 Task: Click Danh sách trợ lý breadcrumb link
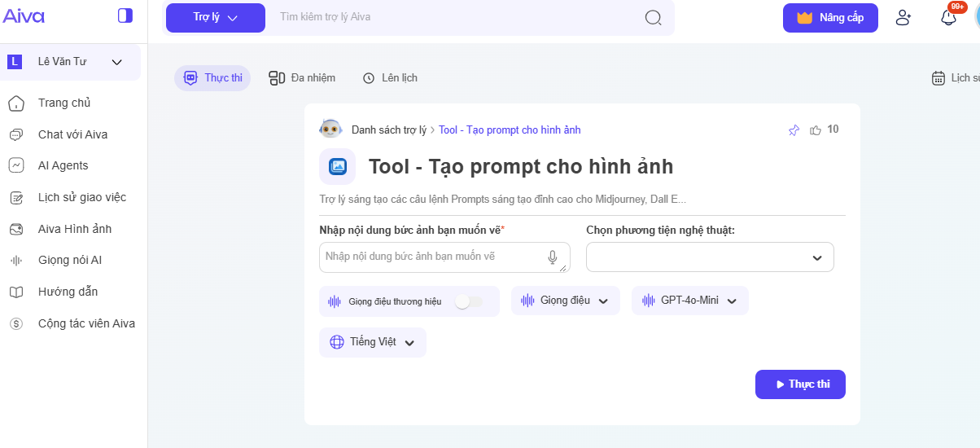(x=388, y=130)
